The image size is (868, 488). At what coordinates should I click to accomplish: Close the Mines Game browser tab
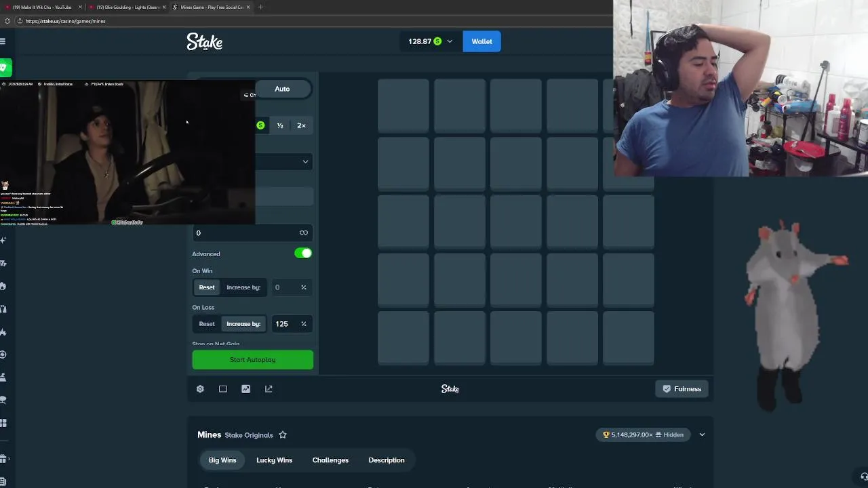click(x=248, y=7)
